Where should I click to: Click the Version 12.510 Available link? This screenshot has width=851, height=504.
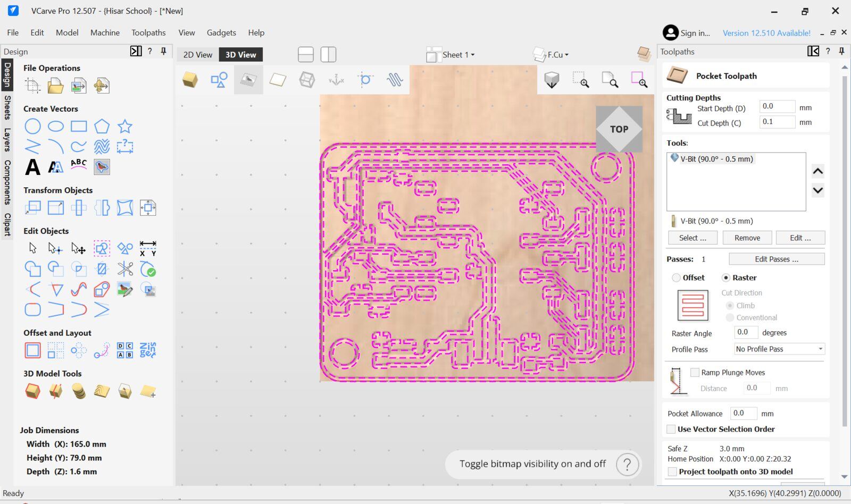pyautogui.click(x=766, y=33)
